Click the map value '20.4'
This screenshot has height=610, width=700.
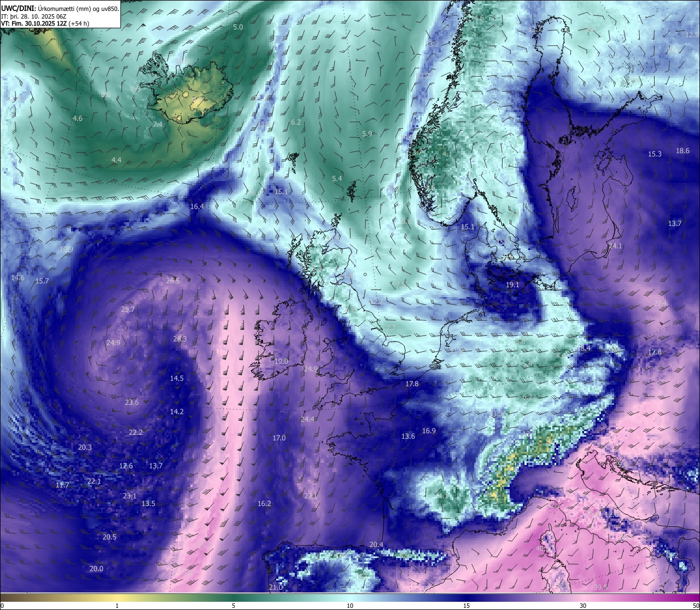[x=376, y=544]
